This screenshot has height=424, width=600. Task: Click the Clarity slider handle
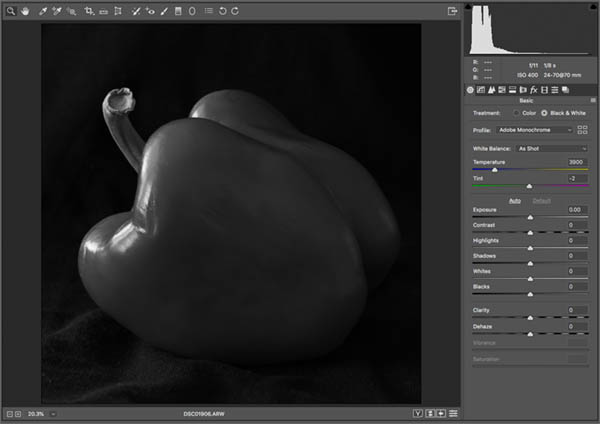pos(530,318)
